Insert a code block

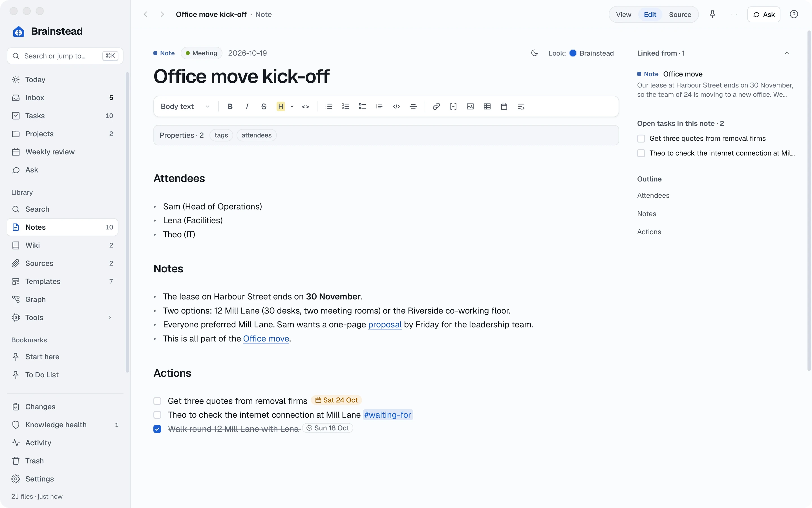click(x=396, y=106)
